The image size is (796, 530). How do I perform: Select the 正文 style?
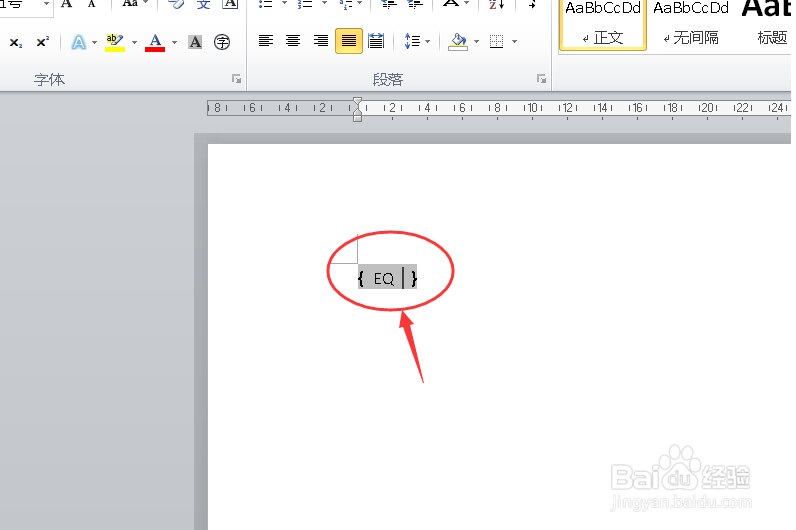603,24
